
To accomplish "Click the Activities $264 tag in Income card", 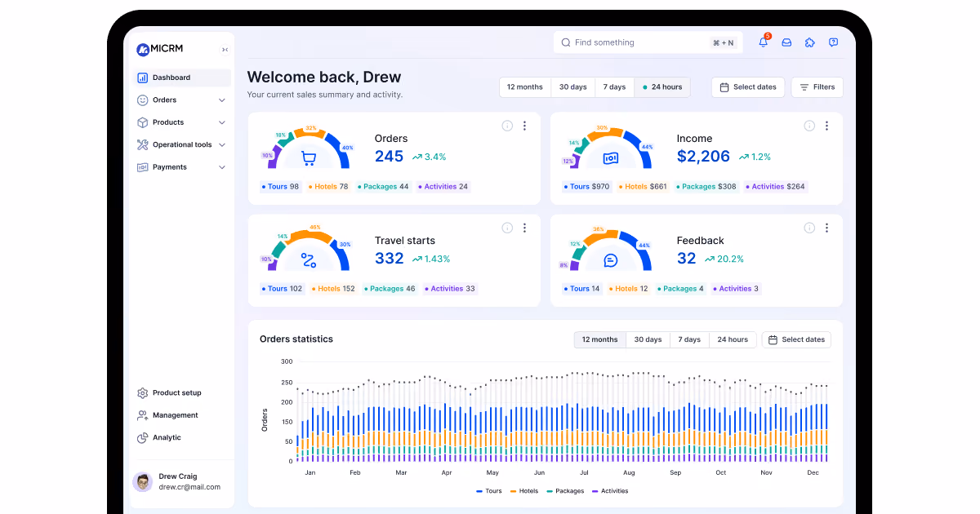I will (775, 187).
